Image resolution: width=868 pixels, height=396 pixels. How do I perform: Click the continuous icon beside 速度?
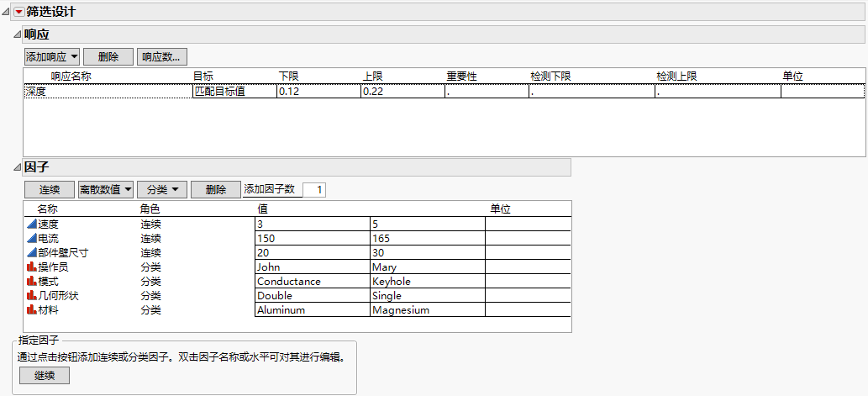click(x=32, y=224)
